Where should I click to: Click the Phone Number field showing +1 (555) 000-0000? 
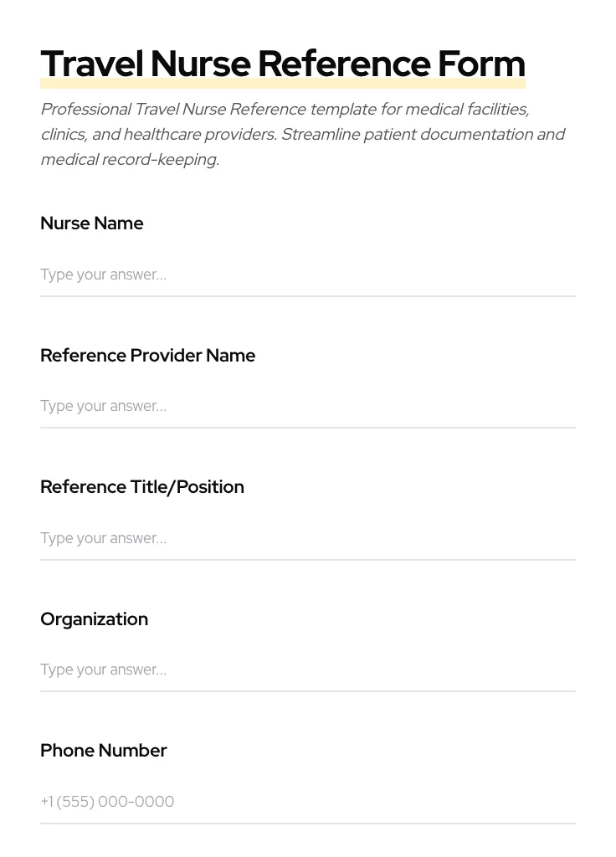(x=308, y=802)
